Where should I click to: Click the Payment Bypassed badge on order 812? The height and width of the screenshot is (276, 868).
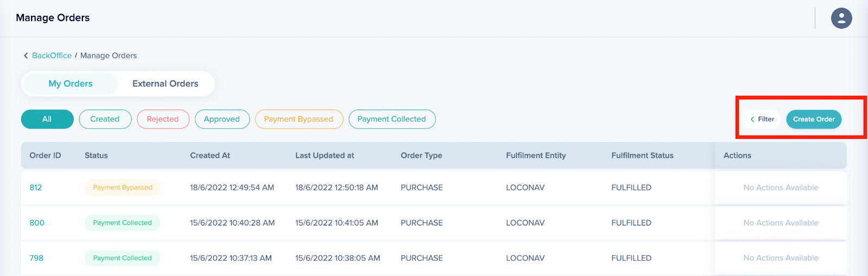(x=123, y=188)
